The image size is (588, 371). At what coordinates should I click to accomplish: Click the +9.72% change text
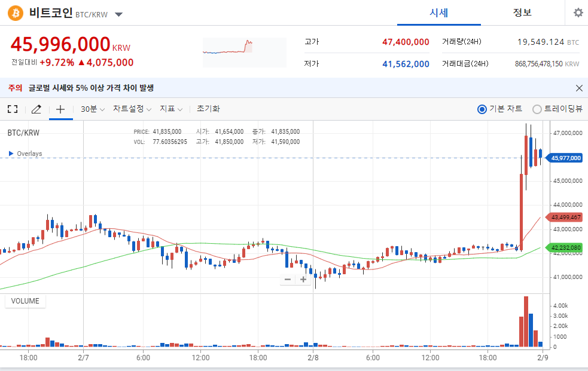(x=57, y=63)
